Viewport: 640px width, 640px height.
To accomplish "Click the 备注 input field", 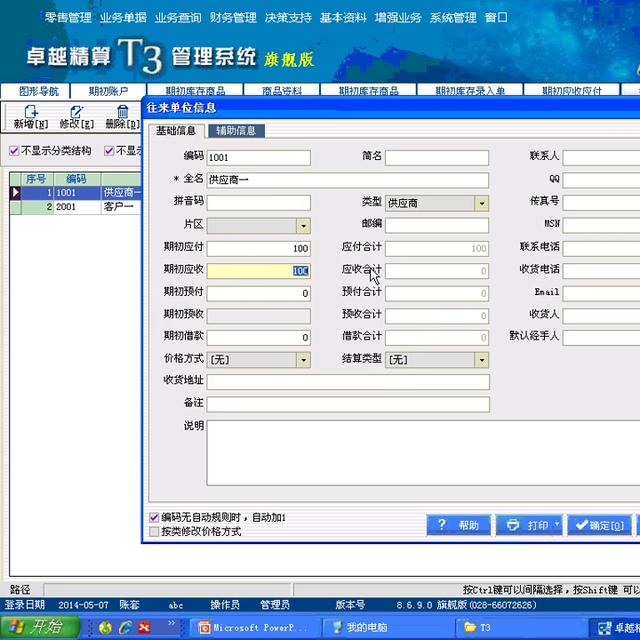I will coord(348,404).
